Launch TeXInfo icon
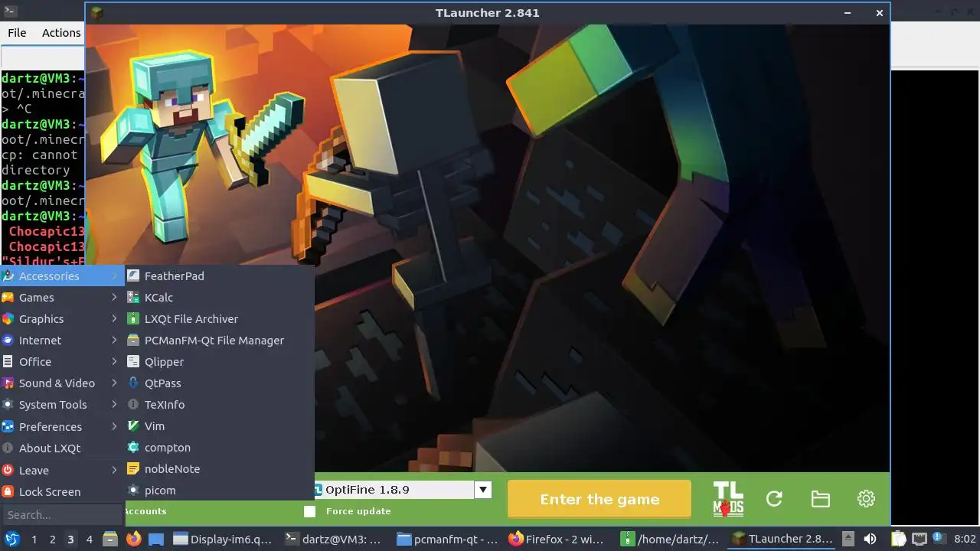Viewport: 980px width, 551px height. 133,404
